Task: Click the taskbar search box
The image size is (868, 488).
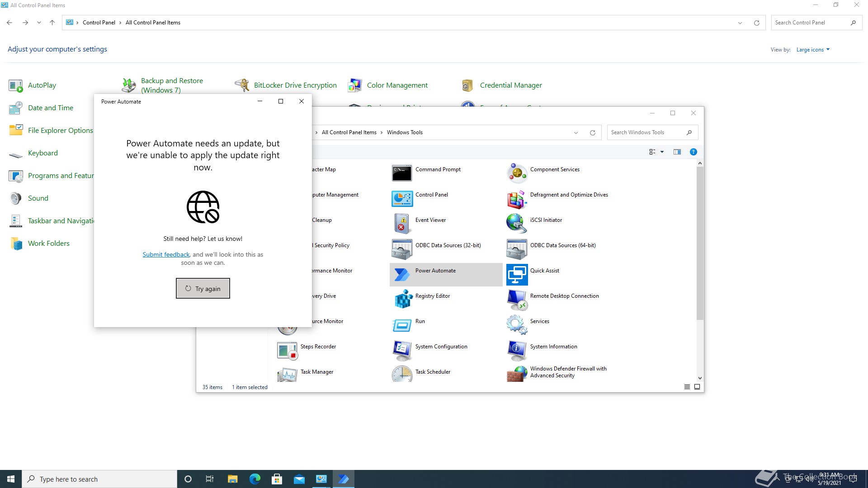Action: click(x=99, y=479)
